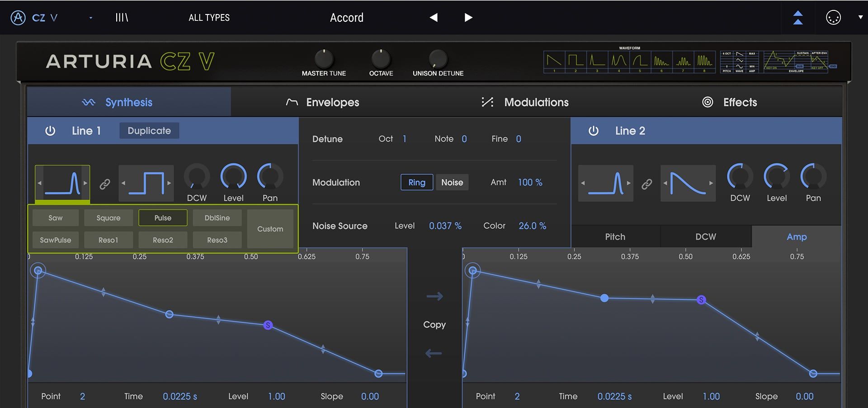Choose the Pulse waveform
868x408 pixels.
point(163,218)
